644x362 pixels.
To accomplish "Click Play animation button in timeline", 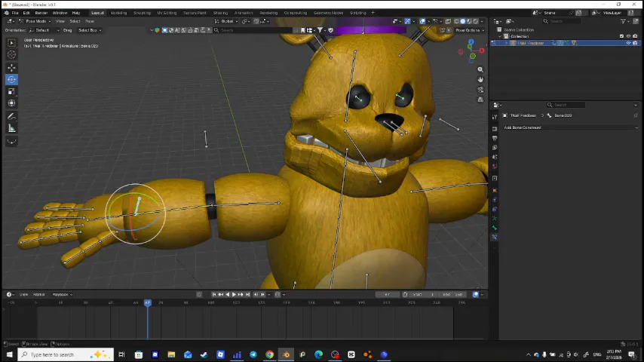I will coord(234,295).
